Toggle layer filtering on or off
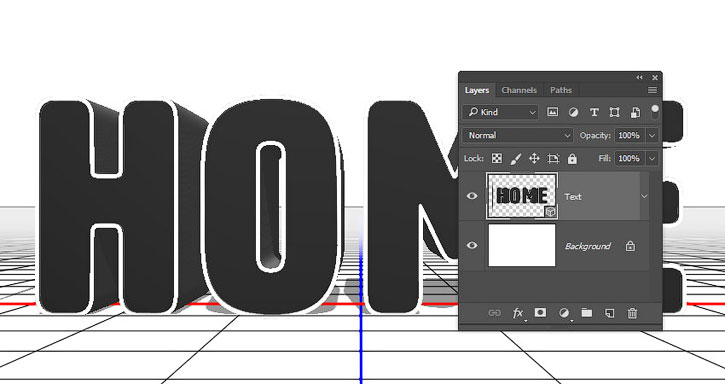 pyautogui.click(x=655, y=111)
